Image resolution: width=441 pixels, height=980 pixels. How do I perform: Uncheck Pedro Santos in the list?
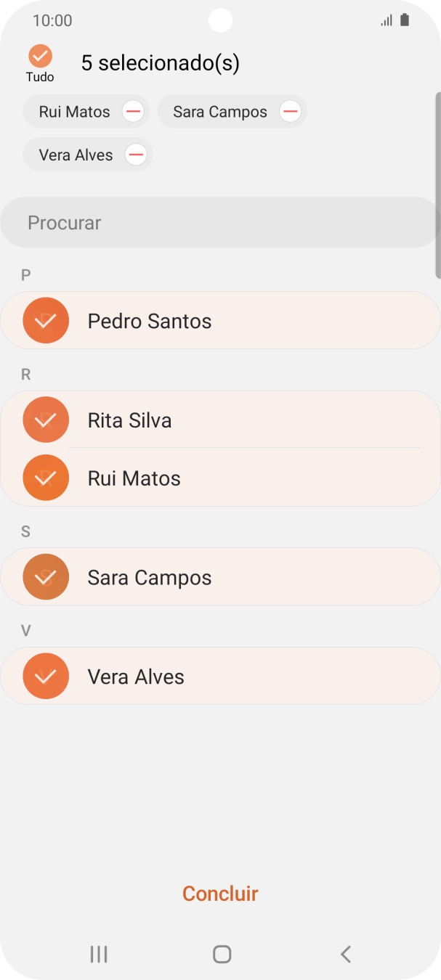(45, 320)
